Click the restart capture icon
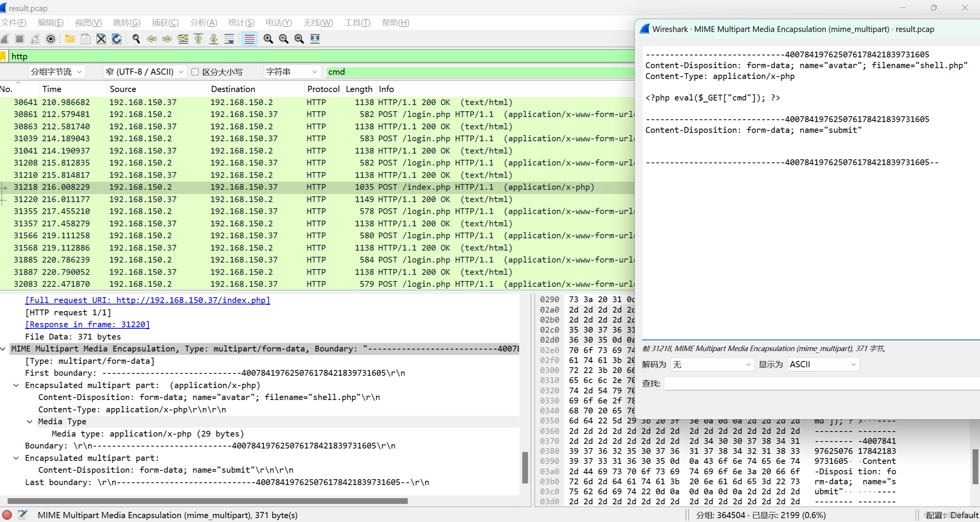This screenshot has height=522, width=980. pos(35,39)
